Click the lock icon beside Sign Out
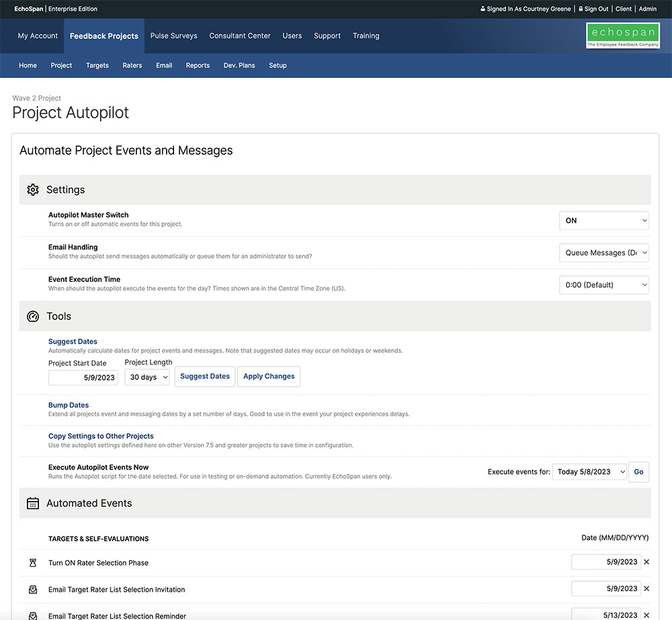The width and height of the screenshot is (672, 620). tap(581, 9)
